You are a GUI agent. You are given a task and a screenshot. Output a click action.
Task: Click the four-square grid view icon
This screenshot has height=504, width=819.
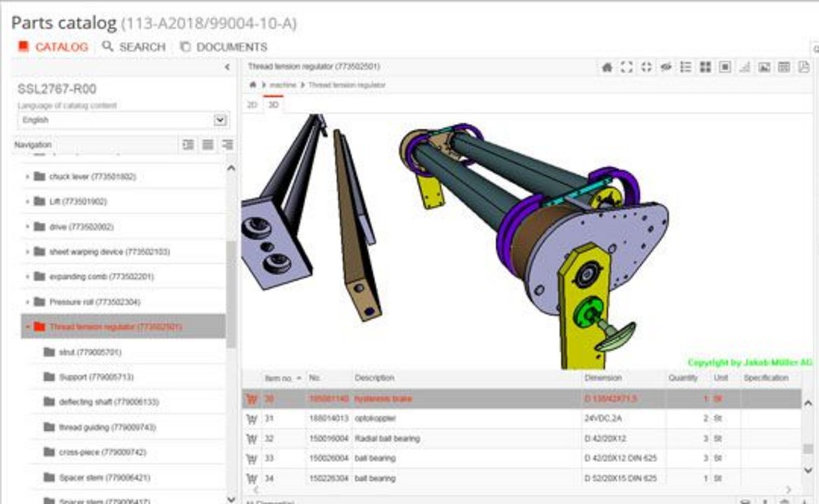tap(705, 67)
